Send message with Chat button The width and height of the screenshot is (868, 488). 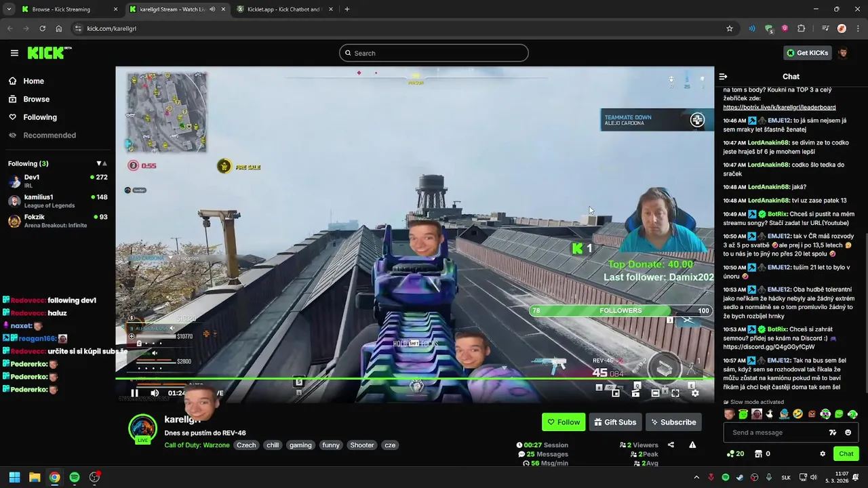[x=846, y=453]
